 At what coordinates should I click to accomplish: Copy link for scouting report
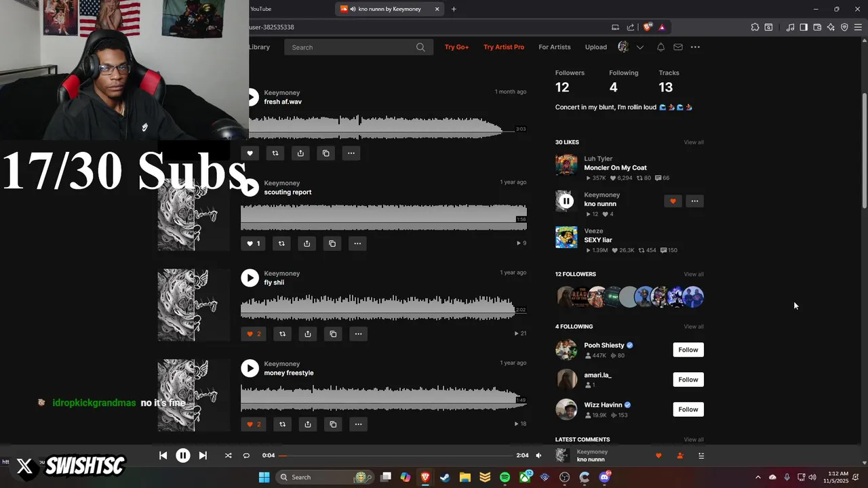click(x=332, y=243)
